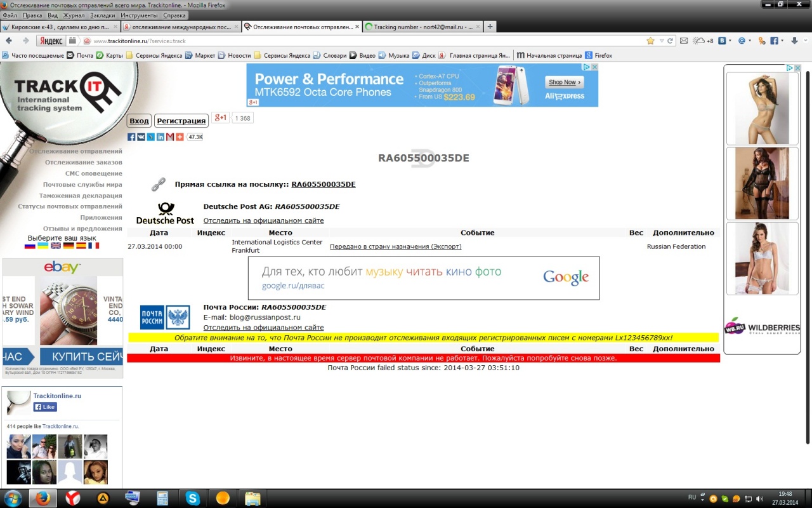
Task: Reload the page with the refresh icon
Action: pos(670,41)
